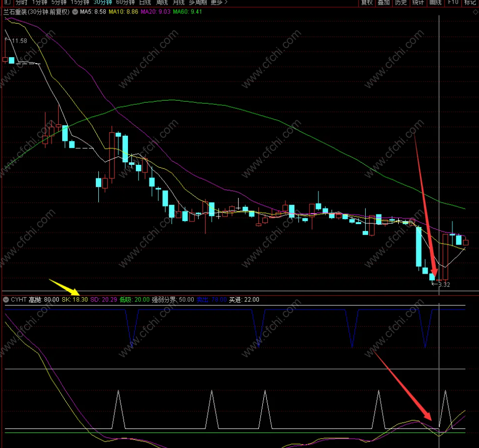Switch to the 5分钟 period tab

(x=59, y=3)
